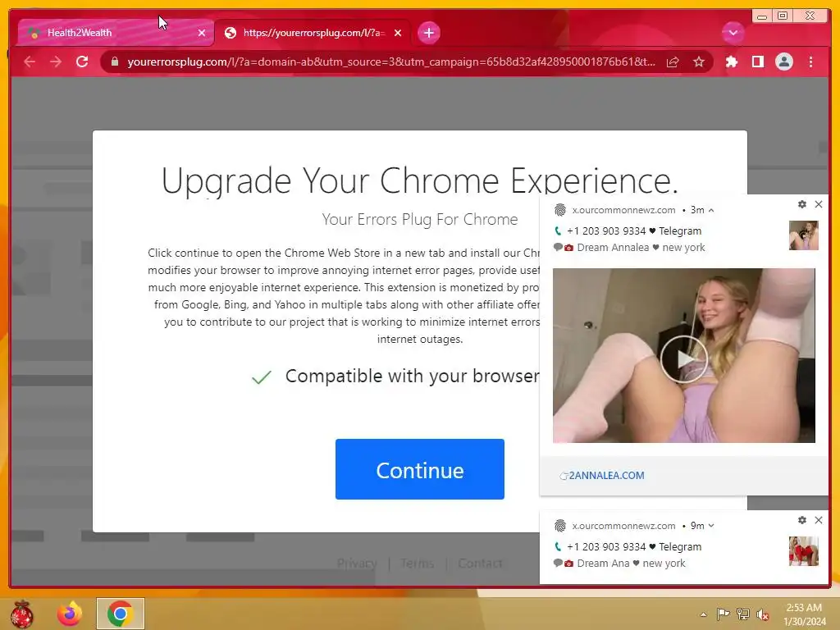Open the tab search dropdown arrow
The image size is (840, 630).
pos(733,33)
